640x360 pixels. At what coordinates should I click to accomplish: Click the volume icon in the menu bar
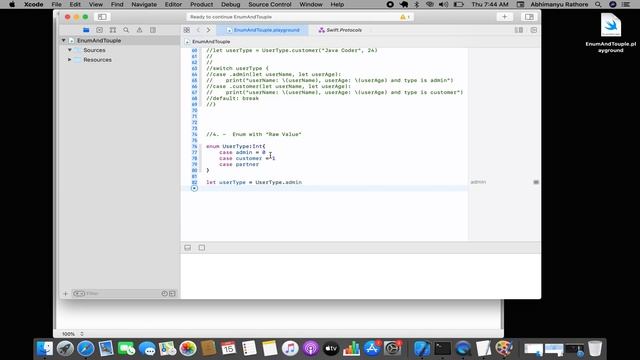tap(444, 4)
